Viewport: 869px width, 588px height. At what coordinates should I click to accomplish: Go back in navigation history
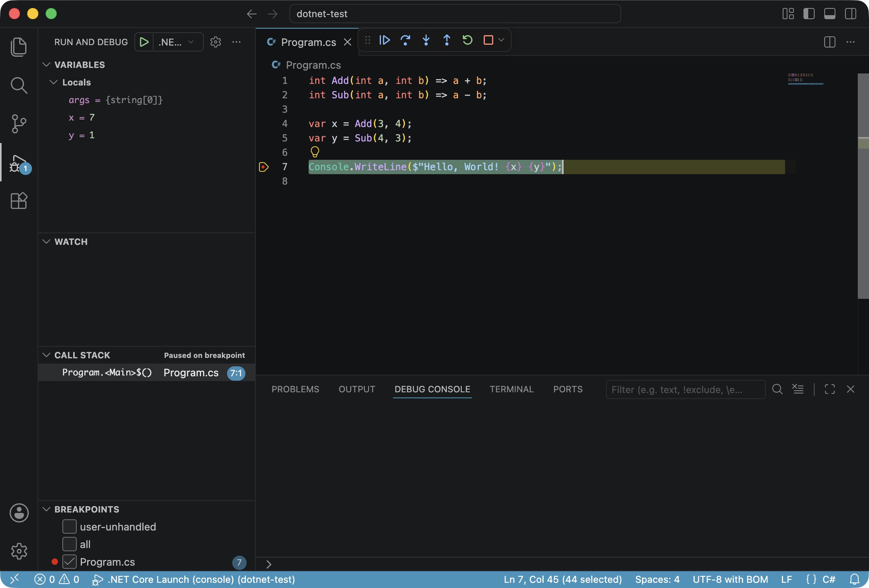pos(251,14)
